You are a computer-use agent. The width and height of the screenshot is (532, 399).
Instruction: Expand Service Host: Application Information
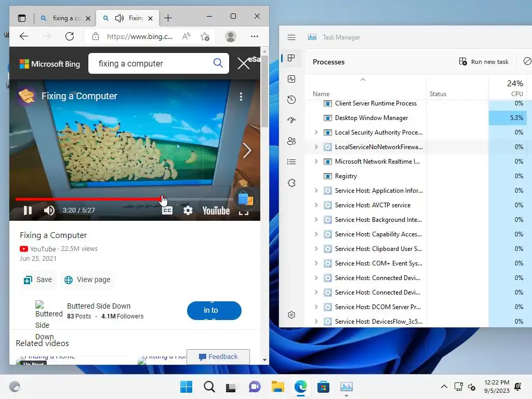[316, 191]
